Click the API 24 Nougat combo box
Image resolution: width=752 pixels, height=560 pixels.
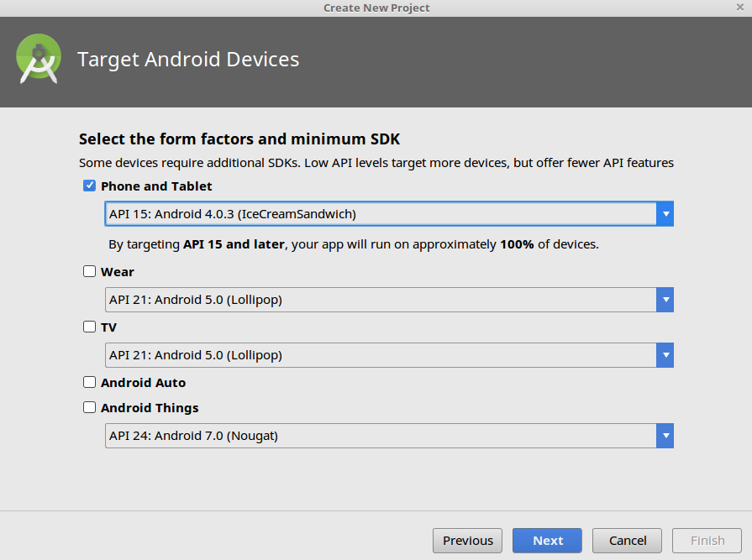coord(389,436)
